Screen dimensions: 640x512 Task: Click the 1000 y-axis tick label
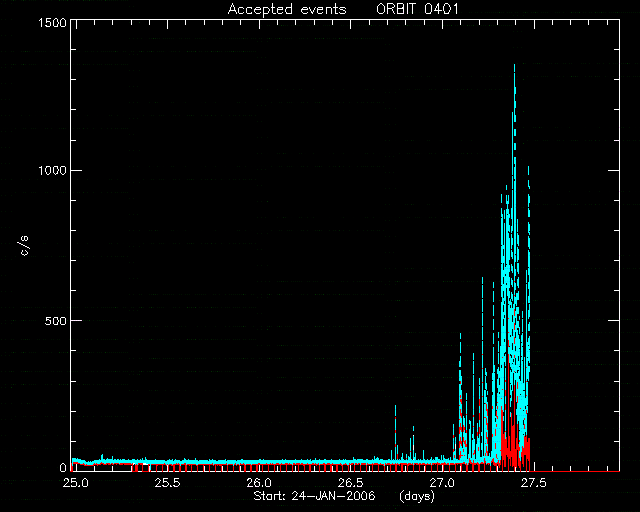pos(53,170)
